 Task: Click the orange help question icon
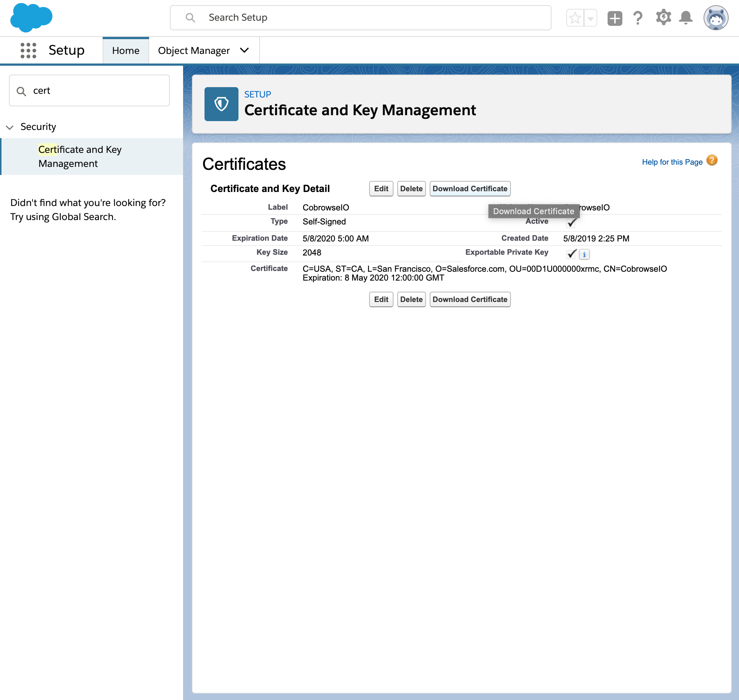pos(712,161)
